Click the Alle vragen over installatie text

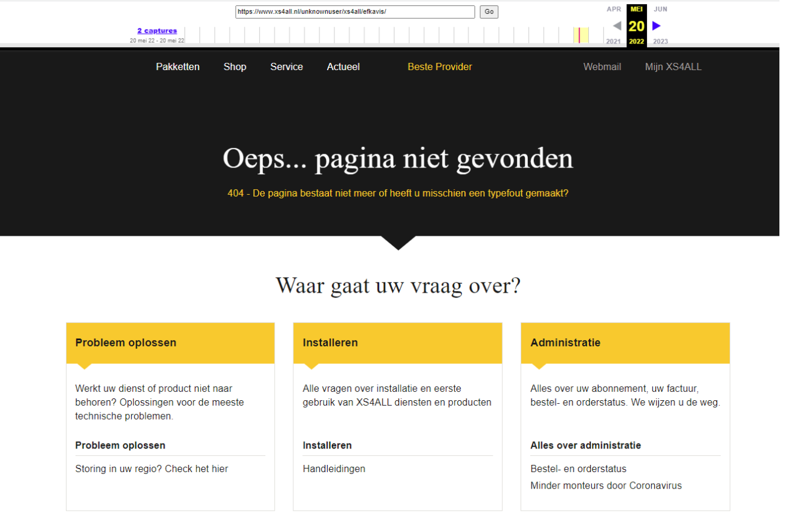[x=397, y=395]
